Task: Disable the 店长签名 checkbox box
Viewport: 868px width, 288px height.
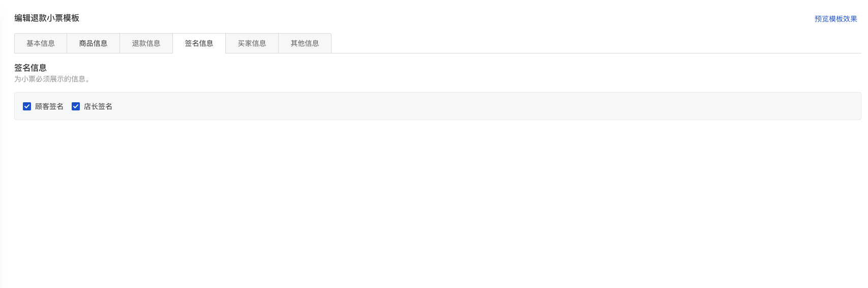Action: [x=76, y=106]
